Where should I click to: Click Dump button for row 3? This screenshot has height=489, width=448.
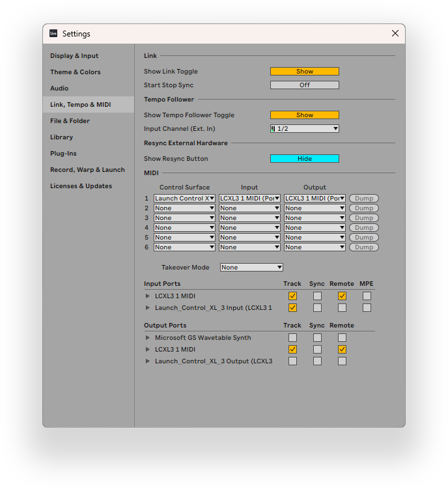click(x=364, y=218)
